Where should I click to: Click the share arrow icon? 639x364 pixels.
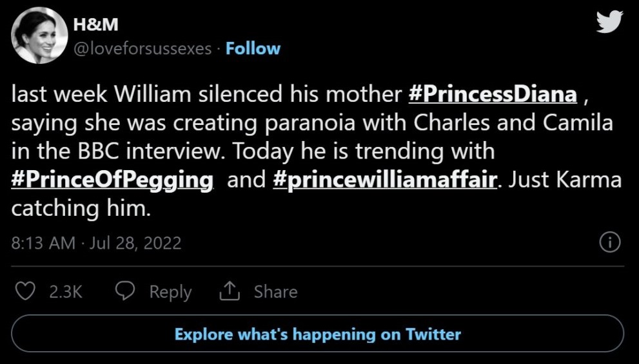coord(229,291)
